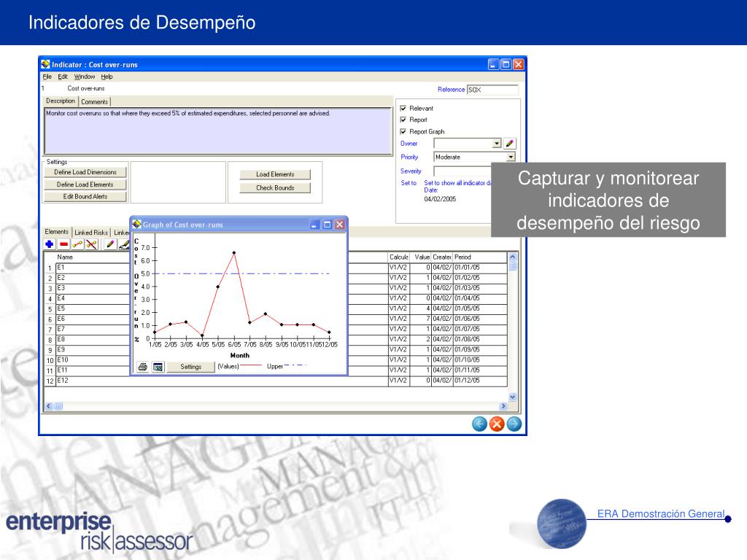Minimize the Indicator Cost over-runs window
This screenshot has height=560, width=747.
tap(494, 64)
